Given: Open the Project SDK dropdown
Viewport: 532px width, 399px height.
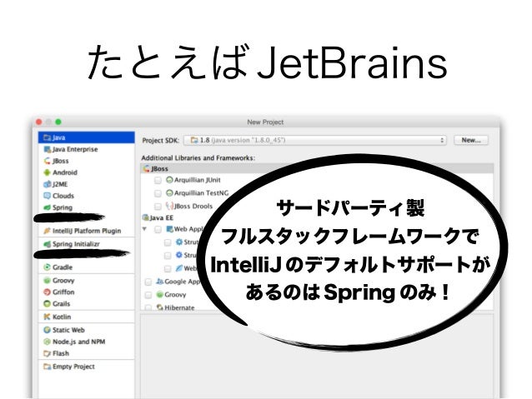Looking at the screenshot, I should [315, 140].
